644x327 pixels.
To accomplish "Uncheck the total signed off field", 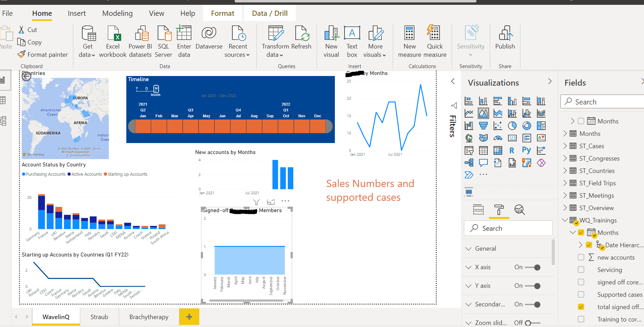I will click(x=581, y=307).
